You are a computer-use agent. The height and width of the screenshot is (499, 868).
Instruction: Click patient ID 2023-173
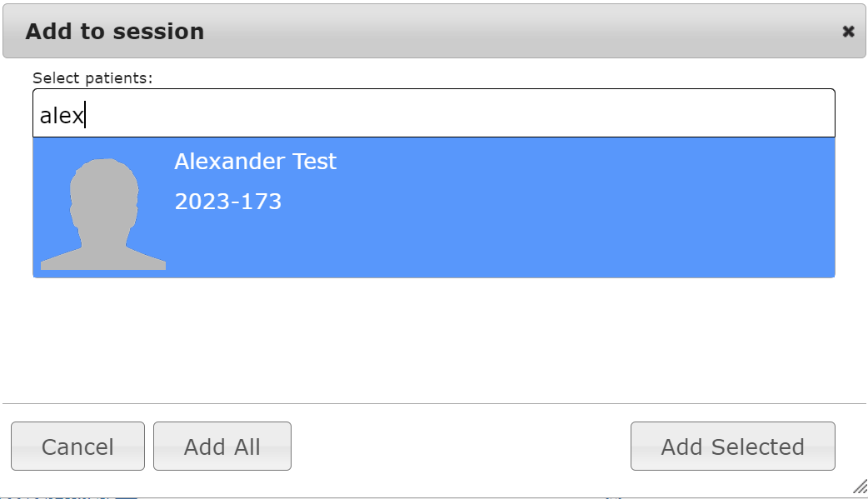(x=227, y=202)
